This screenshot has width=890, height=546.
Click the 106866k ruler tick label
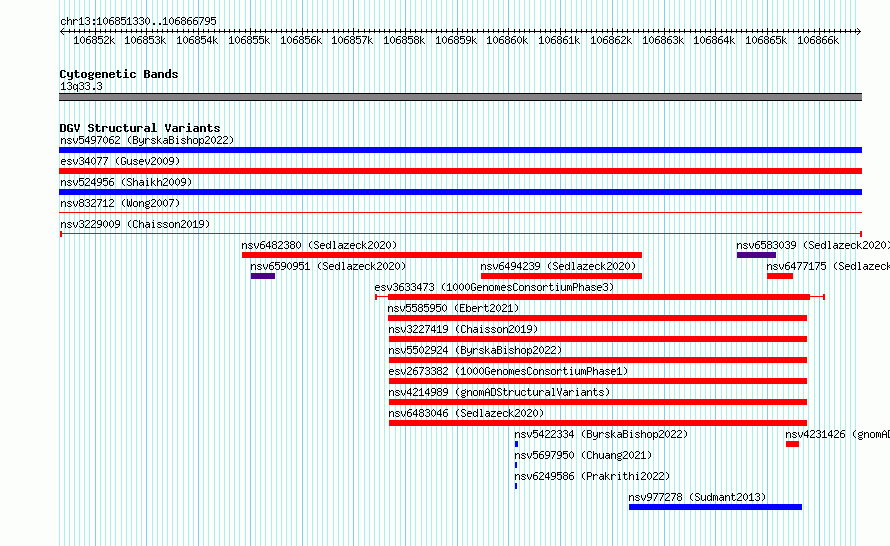(818, 40)
